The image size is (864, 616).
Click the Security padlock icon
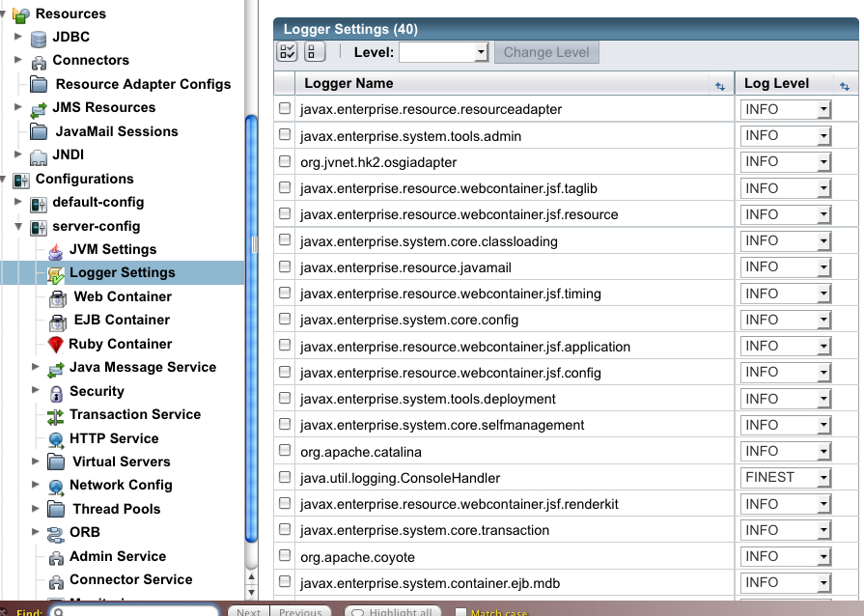click(56, 392)
